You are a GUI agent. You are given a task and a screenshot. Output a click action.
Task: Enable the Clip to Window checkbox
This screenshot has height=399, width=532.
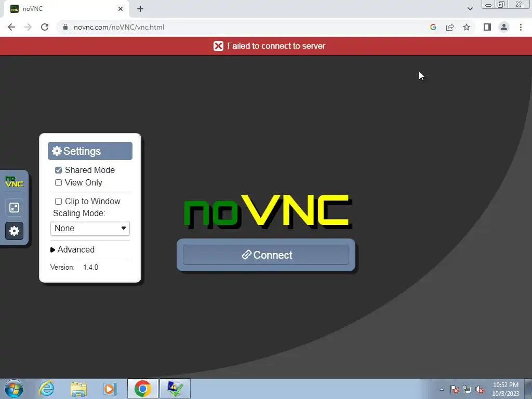click(58, 201)
